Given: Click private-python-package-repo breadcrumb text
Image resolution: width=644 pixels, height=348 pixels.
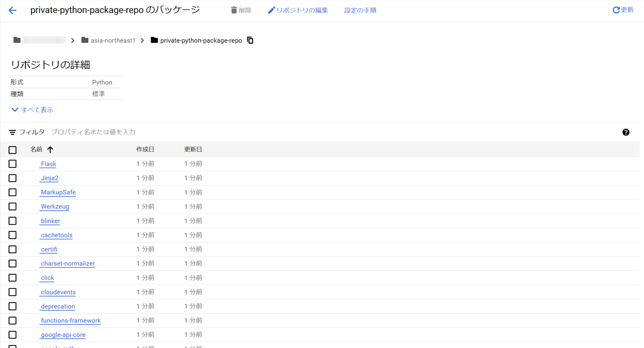Looking at the screenshot, I should pyautogui.click(x=201, y=40).
